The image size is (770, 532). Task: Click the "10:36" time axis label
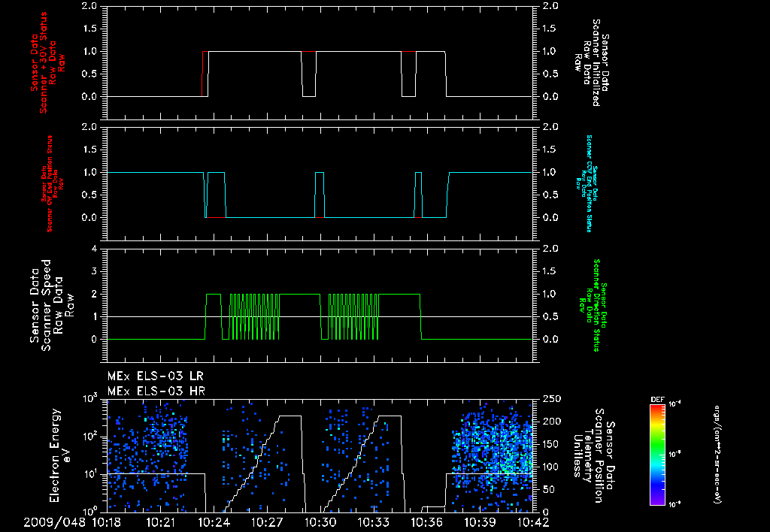427,522
